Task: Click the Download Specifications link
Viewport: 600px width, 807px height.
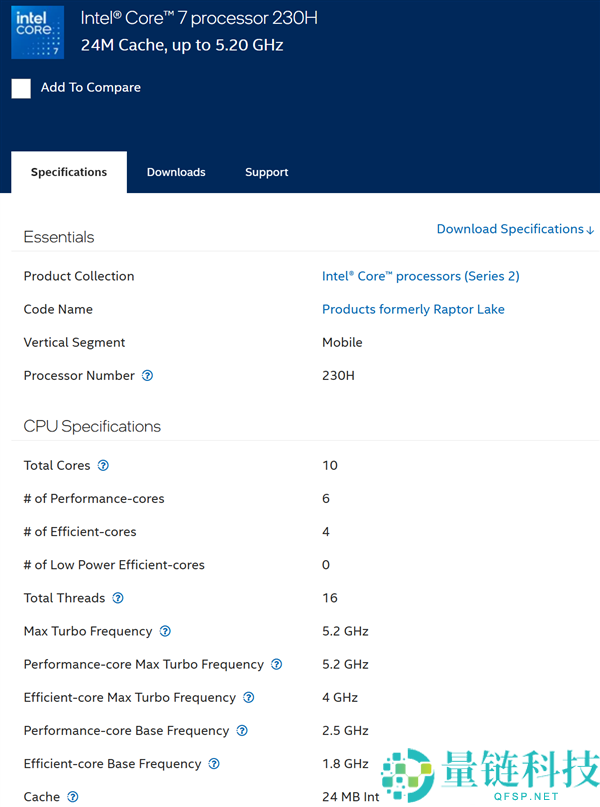Action: click(516, 229)
